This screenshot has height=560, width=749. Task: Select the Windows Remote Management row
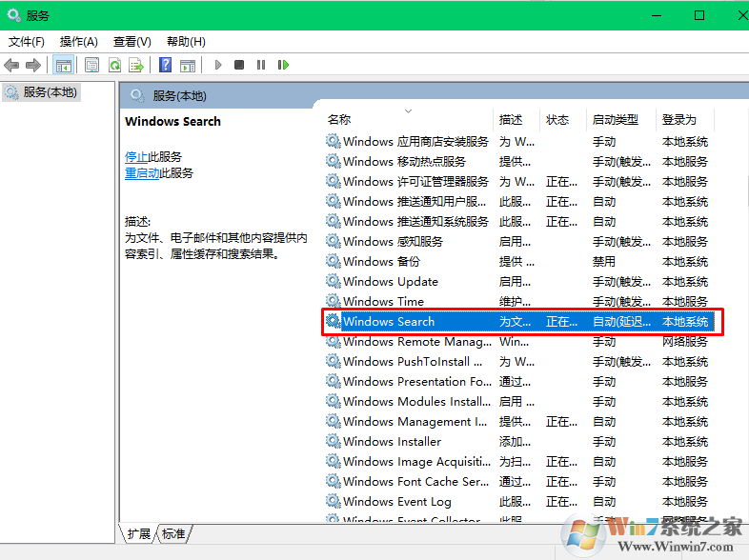click(519, 341)
